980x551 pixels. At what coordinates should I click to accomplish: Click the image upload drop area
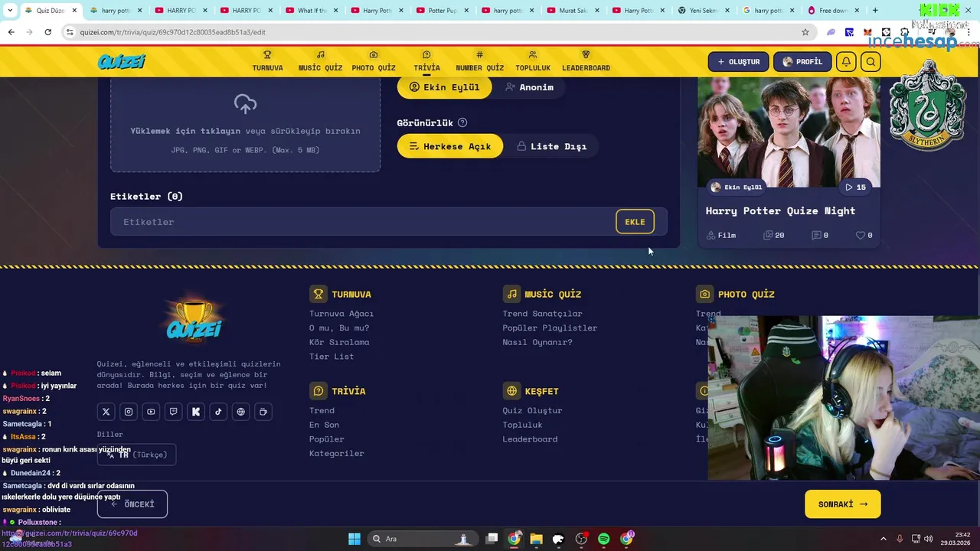[x=245, y=124]
